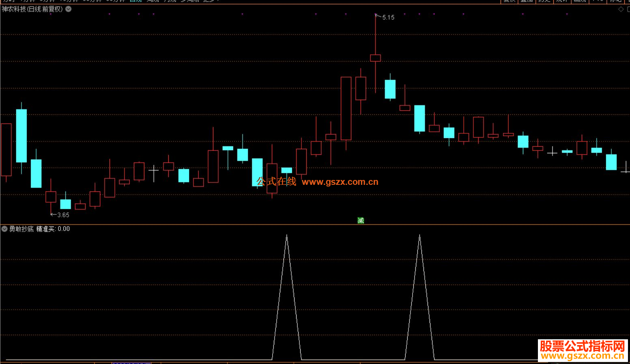Select the 神农科技(日线 前复权) chart title
Viewport: 630px width, 364px height.
point(32,9)
